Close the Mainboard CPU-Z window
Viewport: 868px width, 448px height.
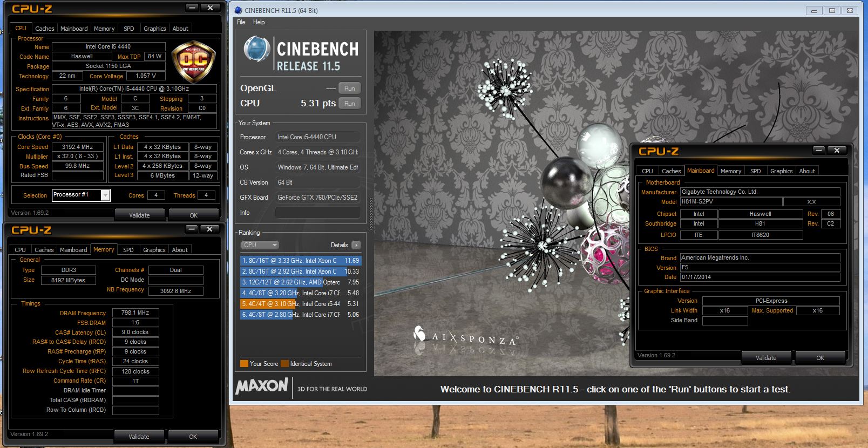pos(837,150)
